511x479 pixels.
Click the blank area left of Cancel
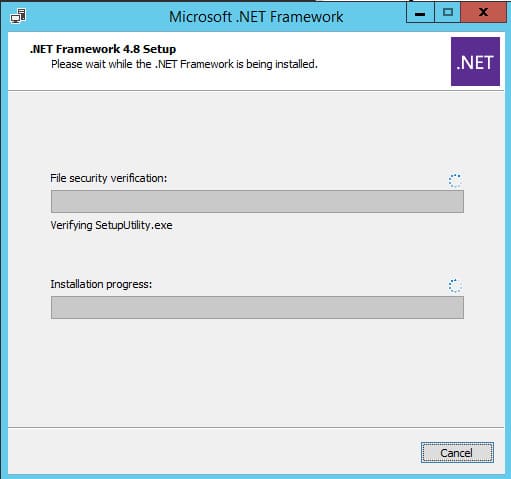(x=213, y=452)
